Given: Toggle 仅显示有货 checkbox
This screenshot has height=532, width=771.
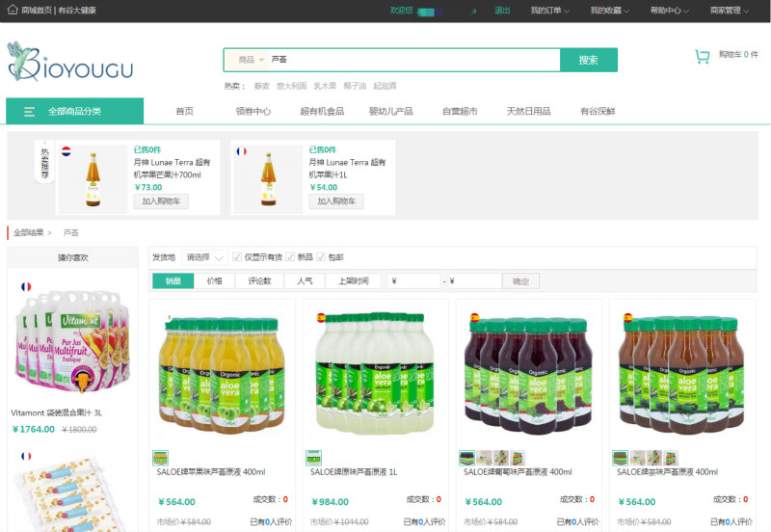Looking at the screenshot, I should click(x=237, y=256).
